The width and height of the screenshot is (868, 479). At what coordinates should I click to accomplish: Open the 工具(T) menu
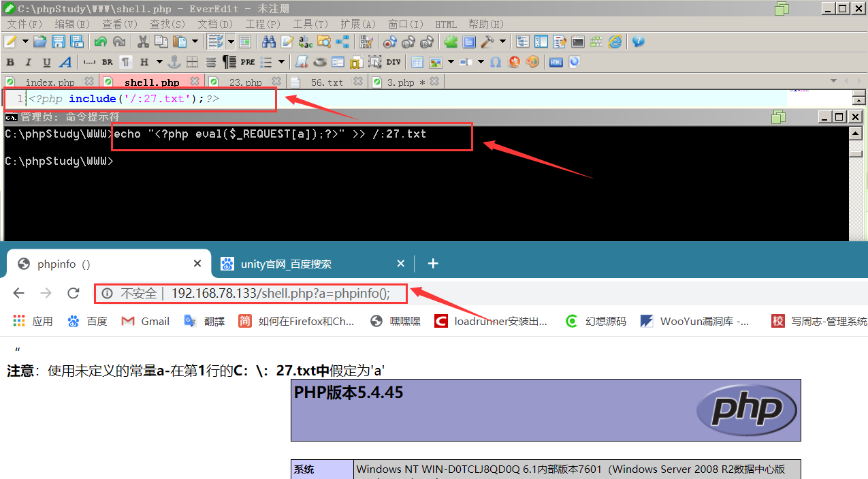click(x=310, y=25)
